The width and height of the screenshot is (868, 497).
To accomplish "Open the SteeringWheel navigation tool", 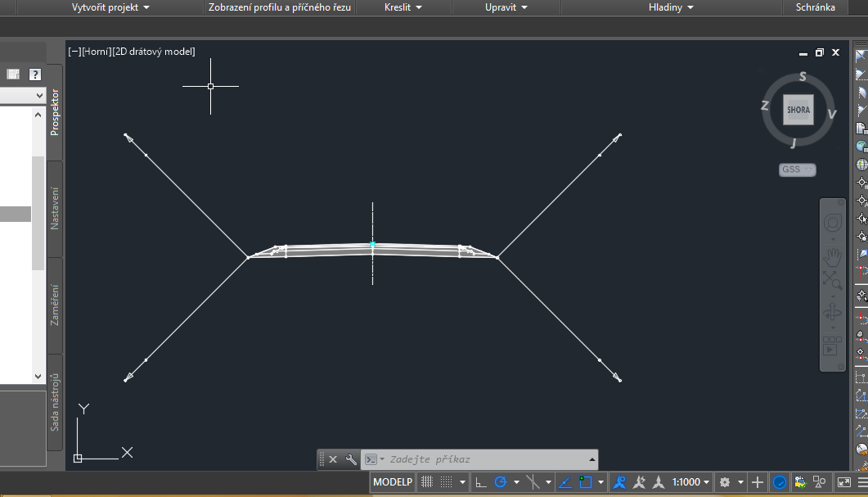I will (833, 223).
